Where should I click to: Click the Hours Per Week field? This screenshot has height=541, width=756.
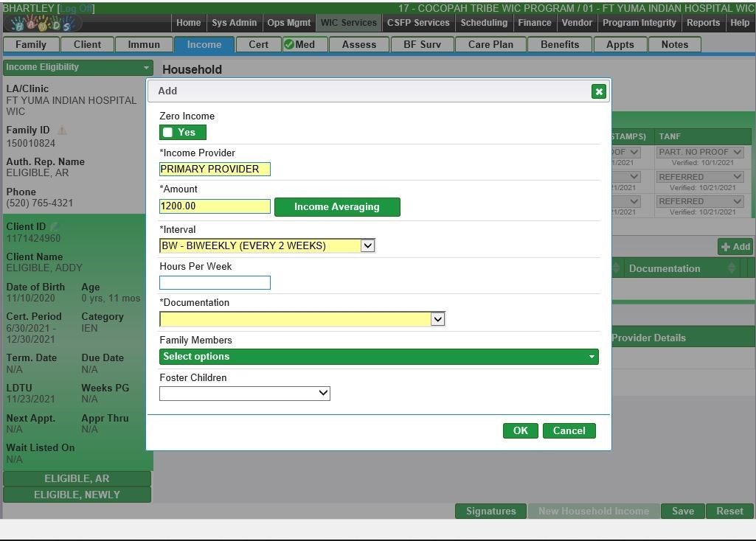[215, 282]
